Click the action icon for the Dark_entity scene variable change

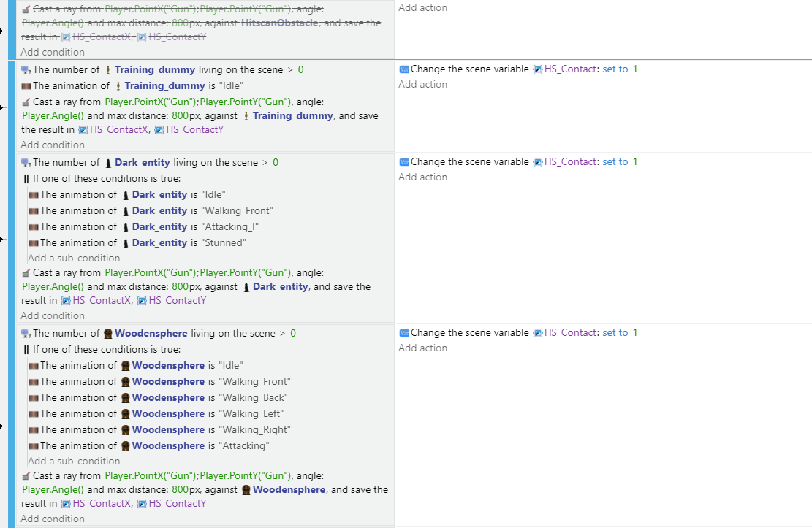click(404, 162)
